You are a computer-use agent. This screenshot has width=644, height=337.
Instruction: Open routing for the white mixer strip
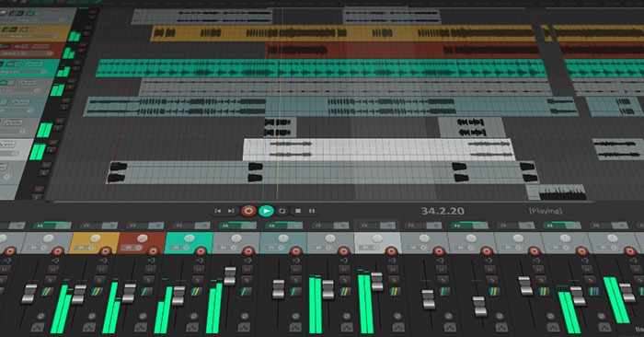pos(395,292)
